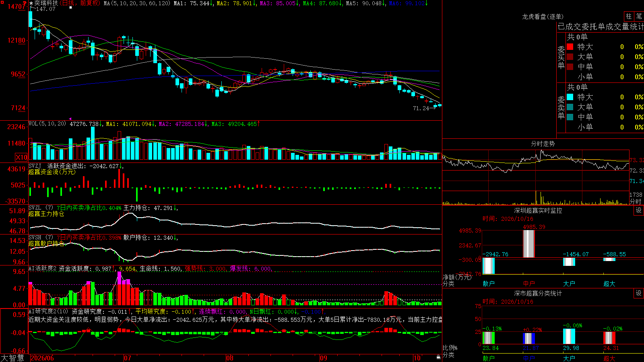Open 设 settings for 深圳超赢实时监控
This screenshot has height=362, width=644.
[x=639, y=210]
